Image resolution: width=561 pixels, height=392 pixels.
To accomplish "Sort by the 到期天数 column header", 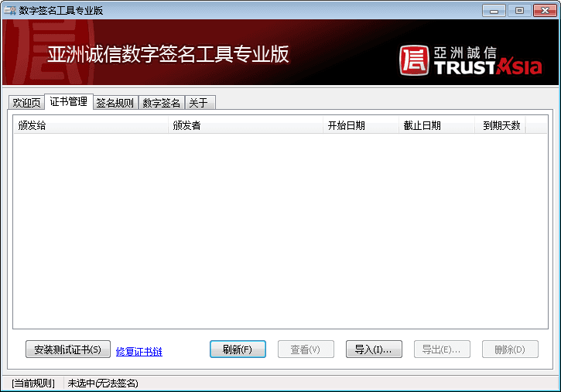I will pyautogui.click(x=501, y=126).
